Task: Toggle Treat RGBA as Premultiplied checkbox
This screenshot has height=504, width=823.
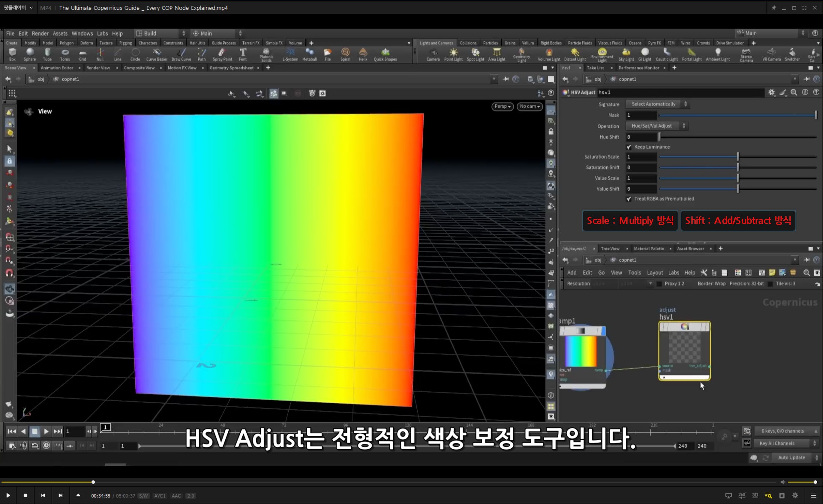Action: pos(629,199)
